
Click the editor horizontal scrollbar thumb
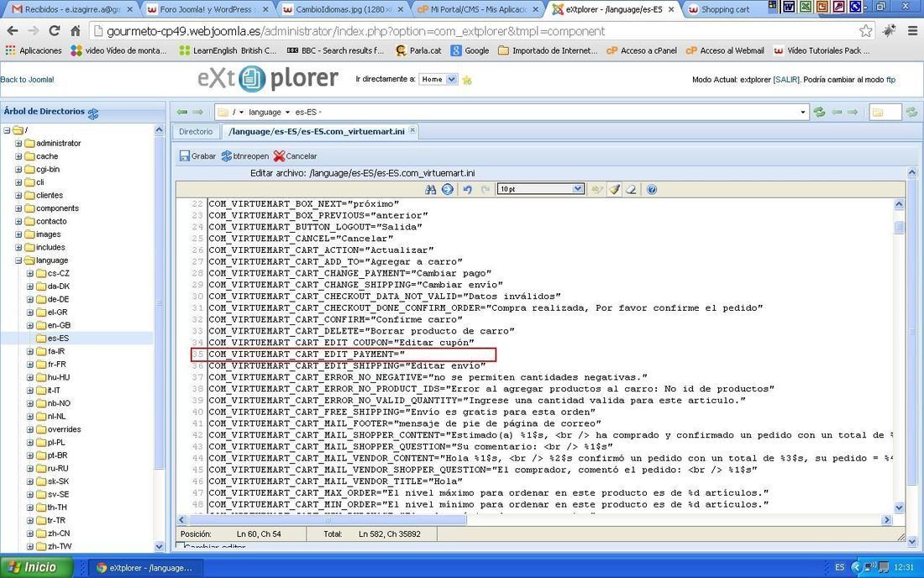point(327,520)
